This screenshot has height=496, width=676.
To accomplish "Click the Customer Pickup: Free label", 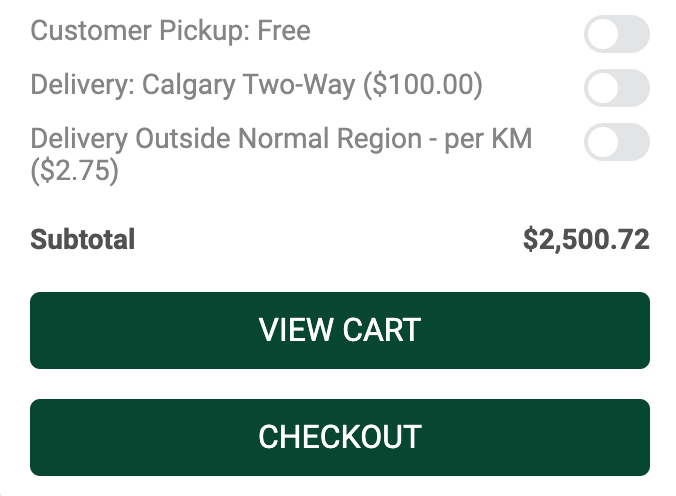I will click(171, 31).
